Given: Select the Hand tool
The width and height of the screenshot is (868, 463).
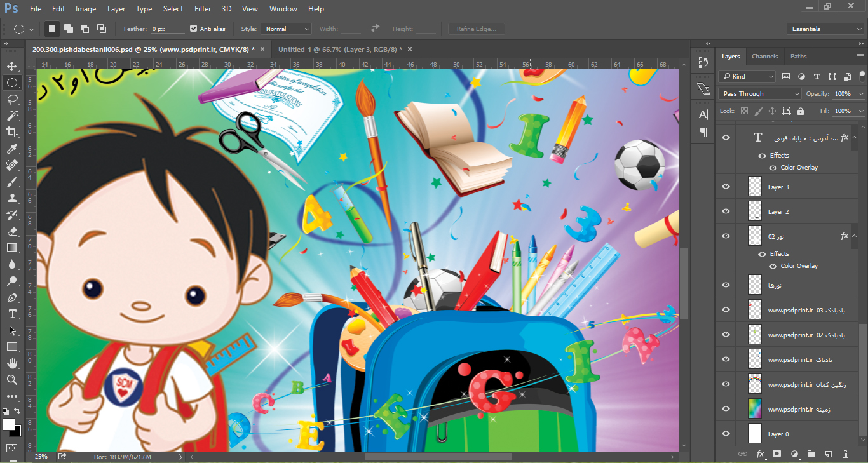Looking at the screenshot, I should [11, 363].
